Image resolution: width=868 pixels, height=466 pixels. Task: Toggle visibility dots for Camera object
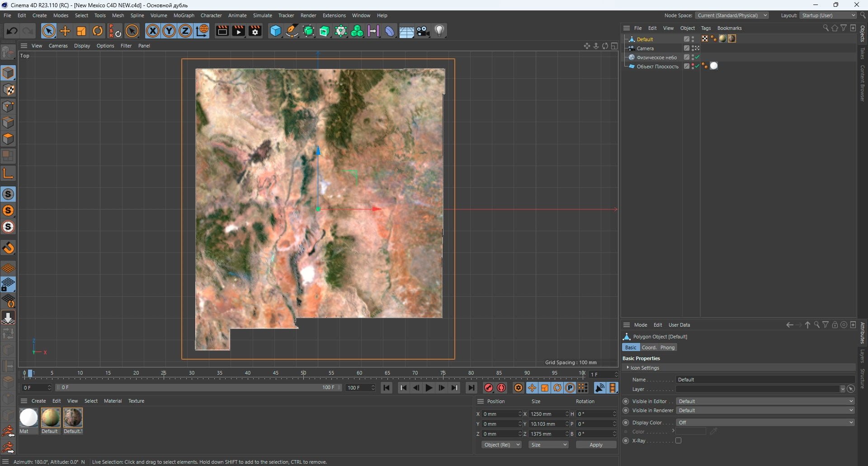point(693,48)
